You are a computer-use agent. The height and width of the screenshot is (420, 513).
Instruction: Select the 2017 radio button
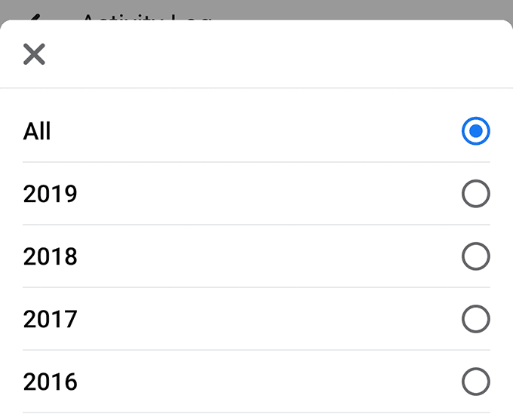pyautogui.click(x=475, y=320)
